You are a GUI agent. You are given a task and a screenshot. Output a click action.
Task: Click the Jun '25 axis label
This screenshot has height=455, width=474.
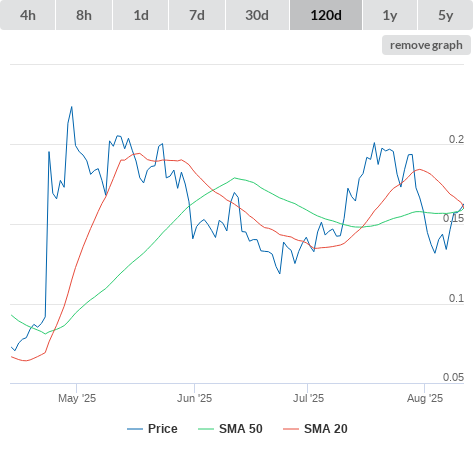click(195, 398)
